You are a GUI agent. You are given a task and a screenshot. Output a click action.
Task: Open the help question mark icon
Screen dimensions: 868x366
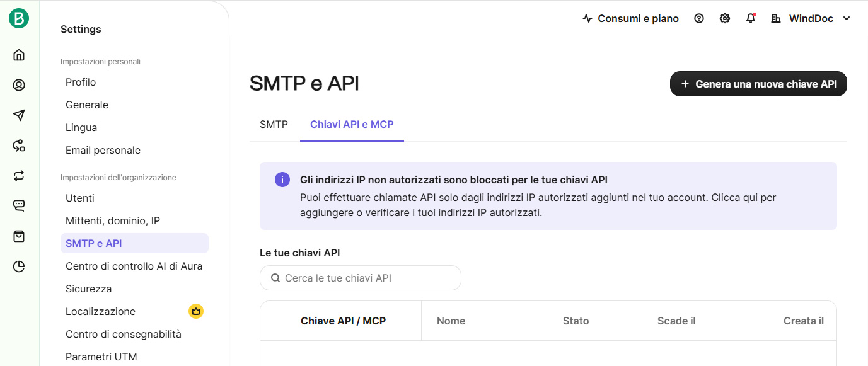(699, 19)
